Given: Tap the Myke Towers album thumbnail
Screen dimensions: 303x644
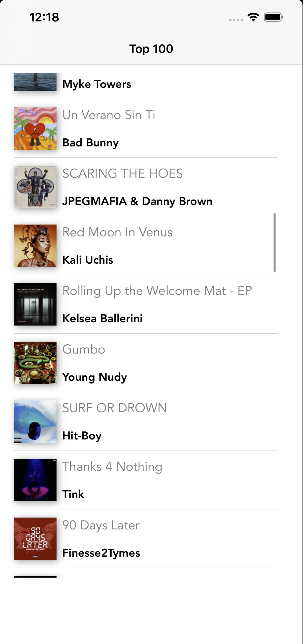Looking at the screenshot, I should point(35,82).
